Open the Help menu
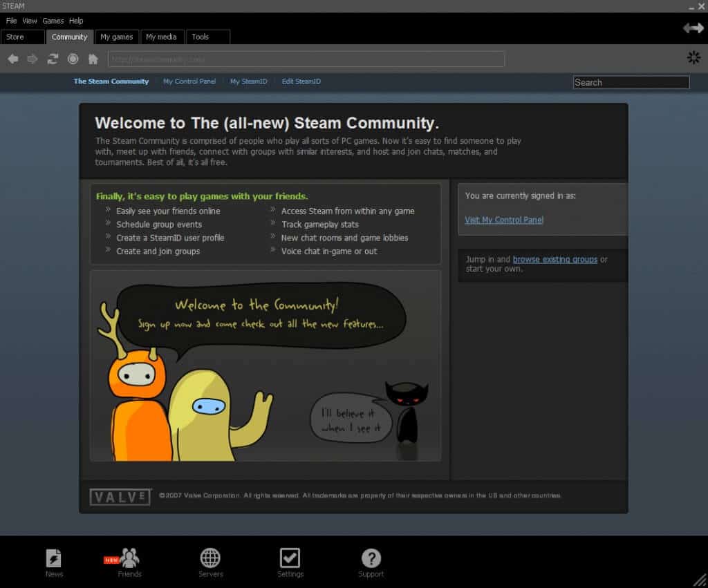This screenshot has width=708, height=588. click(76, 21)
